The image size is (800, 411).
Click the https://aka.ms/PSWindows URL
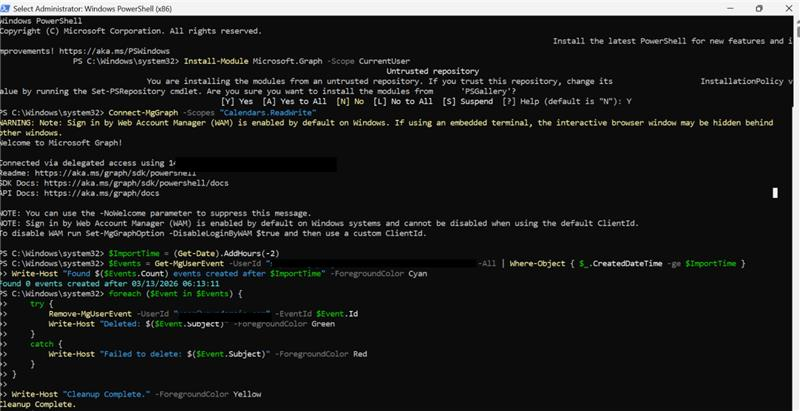click(x=114, y=51)
